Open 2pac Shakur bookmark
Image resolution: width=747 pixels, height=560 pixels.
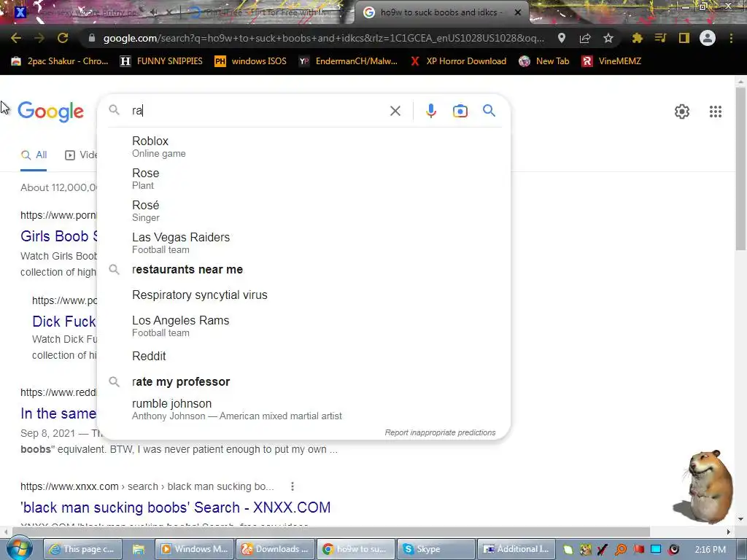[x=60, y=61]
